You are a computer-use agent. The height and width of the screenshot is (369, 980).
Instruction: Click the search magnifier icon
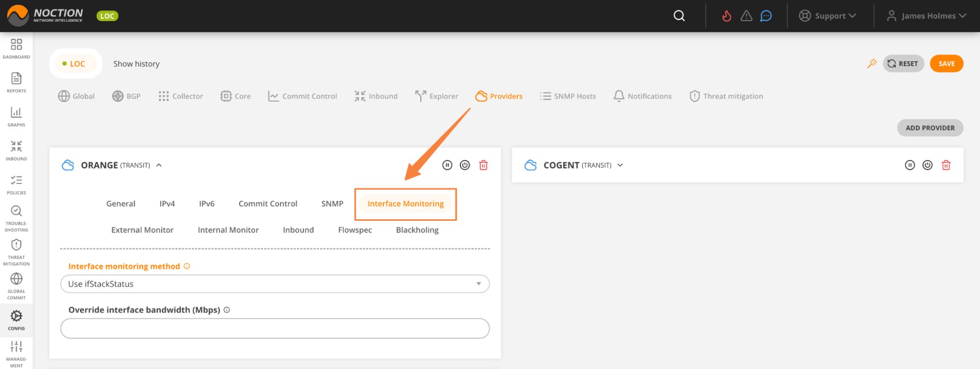(679, 16)
